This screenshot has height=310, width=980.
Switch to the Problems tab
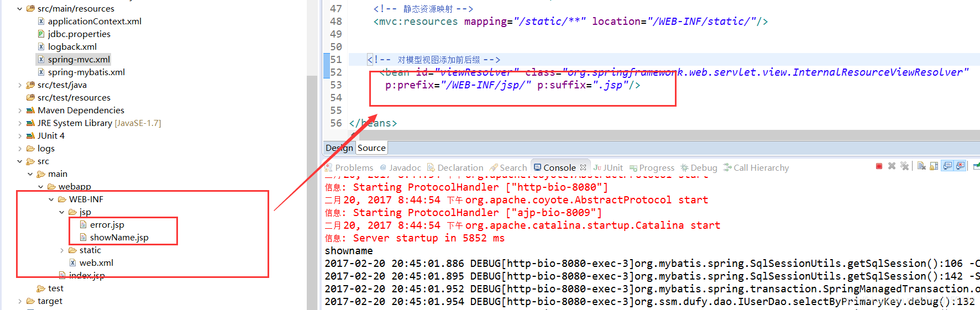(349, 168)
